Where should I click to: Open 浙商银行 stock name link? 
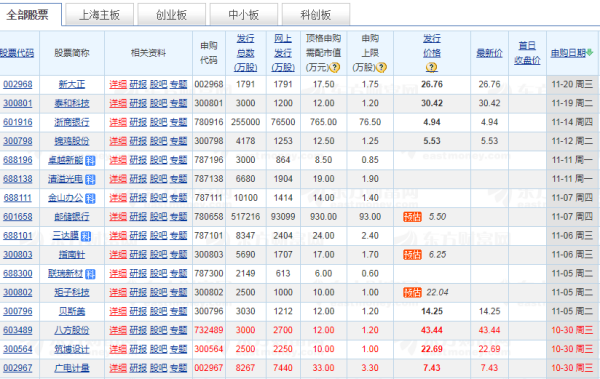point(72,122)
